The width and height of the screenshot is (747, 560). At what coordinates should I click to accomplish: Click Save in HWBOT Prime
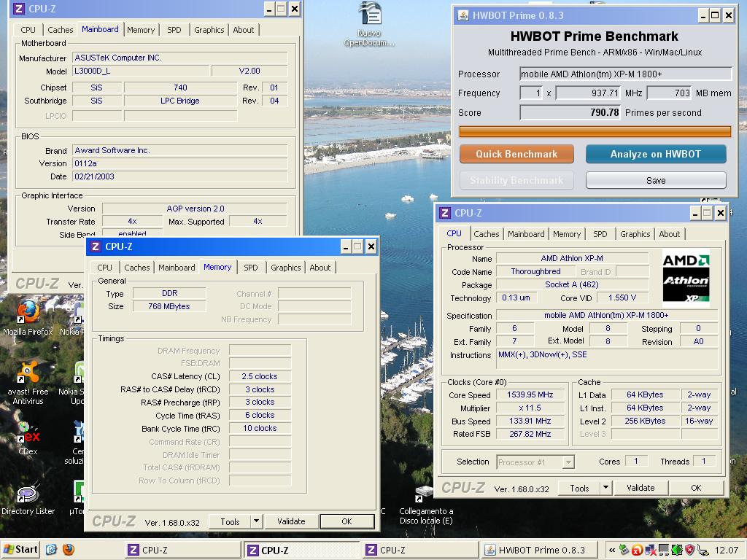[656, 181]
